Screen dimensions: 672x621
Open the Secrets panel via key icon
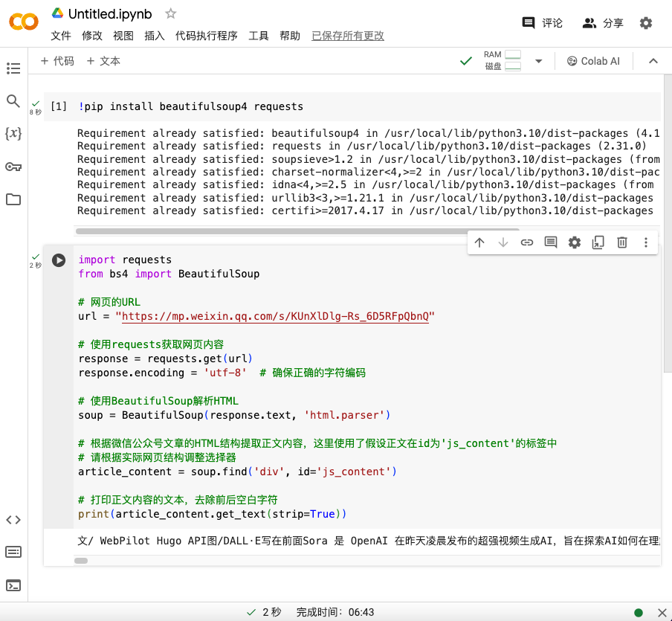(13, 167)
